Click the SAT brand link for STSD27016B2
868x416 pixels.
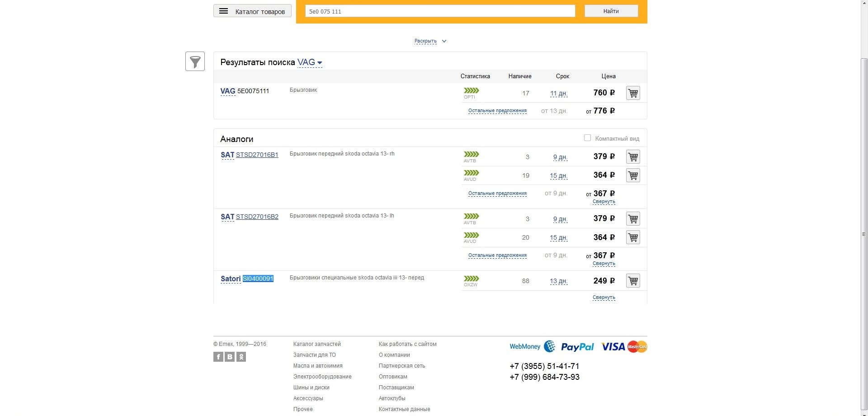227,217
